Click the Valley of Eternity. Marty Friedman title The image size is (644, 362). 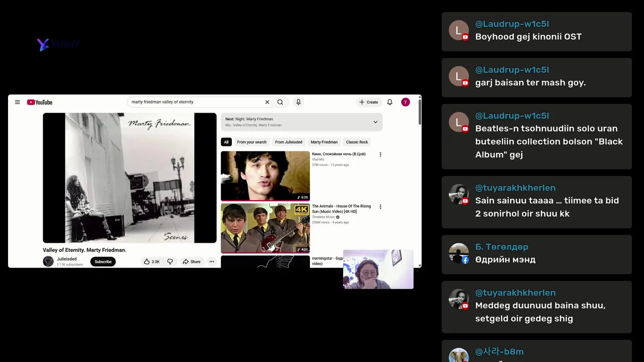(85, 250)
